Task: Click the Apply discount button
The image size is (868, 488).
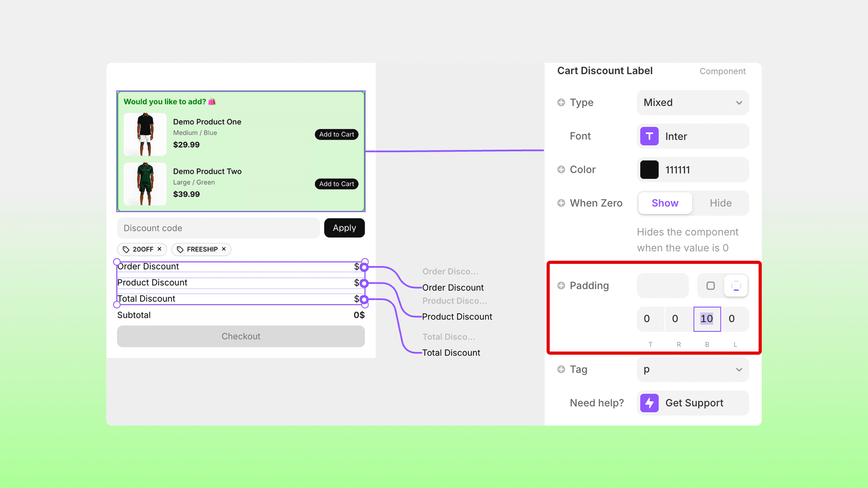Action: click(344, 228)
